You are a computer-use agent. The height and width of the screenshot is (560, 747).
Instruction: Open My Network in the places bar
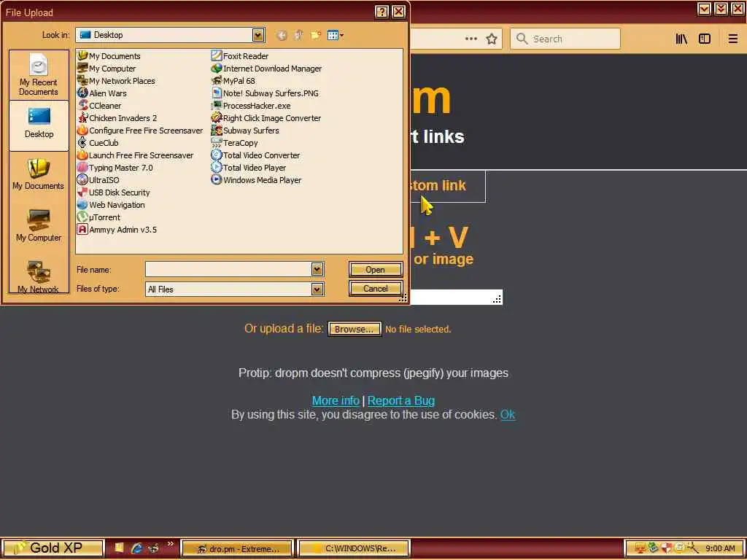pyautogui.click(x=39, y=276)
